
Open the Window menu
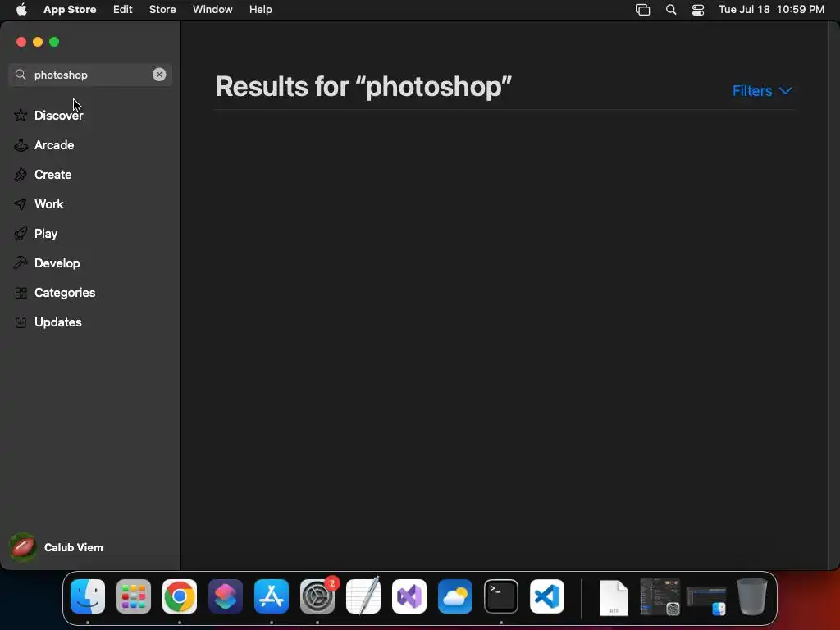(212, 9)
